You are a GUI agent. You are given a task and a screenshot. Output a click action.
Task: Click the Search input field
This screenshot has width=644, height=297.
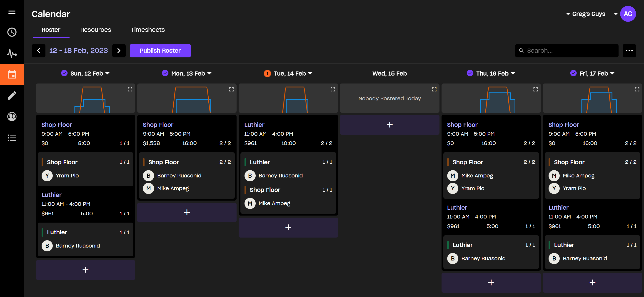tap(567, 51)
